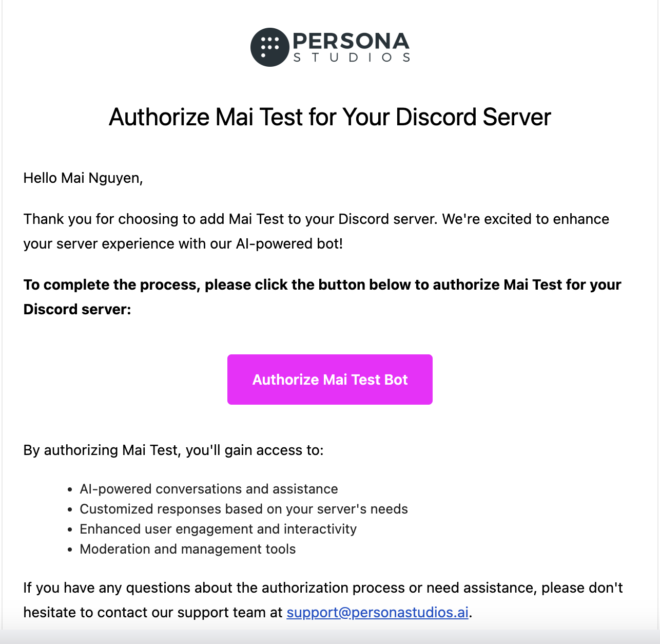The width and height of the screenshot is (660, 644).
Task: Click the STUDIOS subtitle under the wordmark
Action: (352, 58)
